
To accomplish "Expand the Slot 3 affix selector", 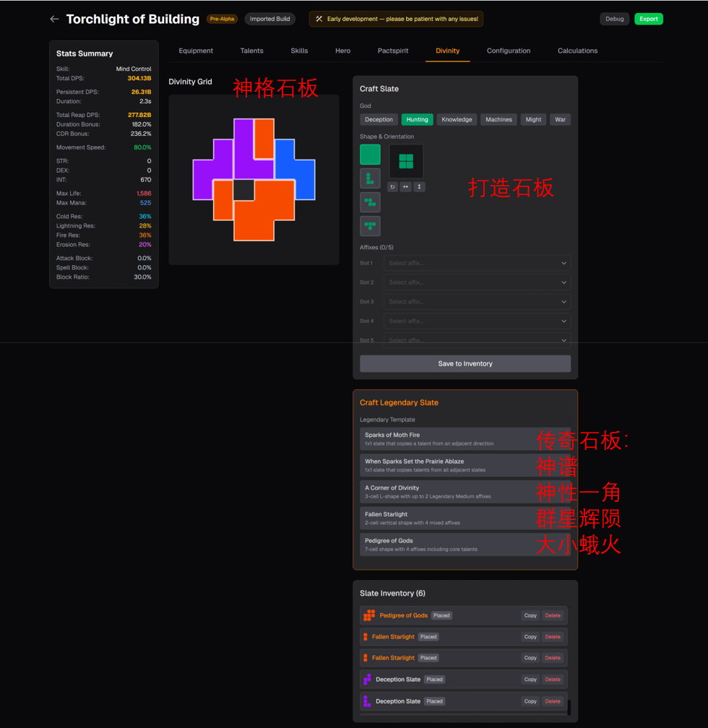I will pyautogui.click(x=477, y=302).
